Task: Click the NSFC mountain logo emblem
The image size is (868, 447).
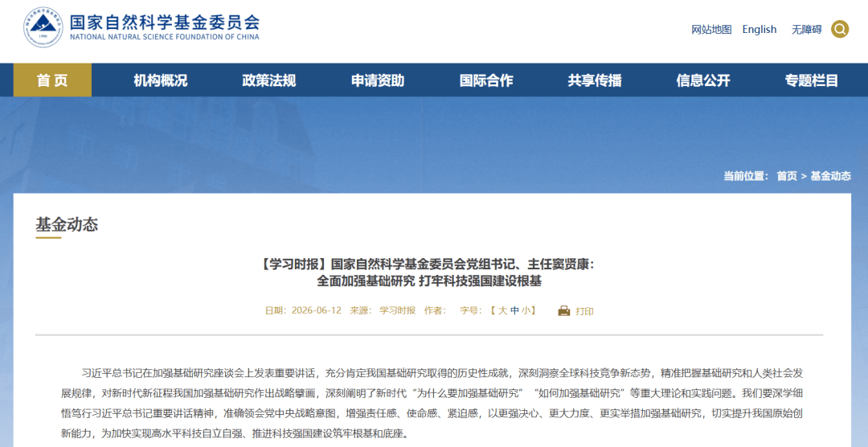Action: 43,27
